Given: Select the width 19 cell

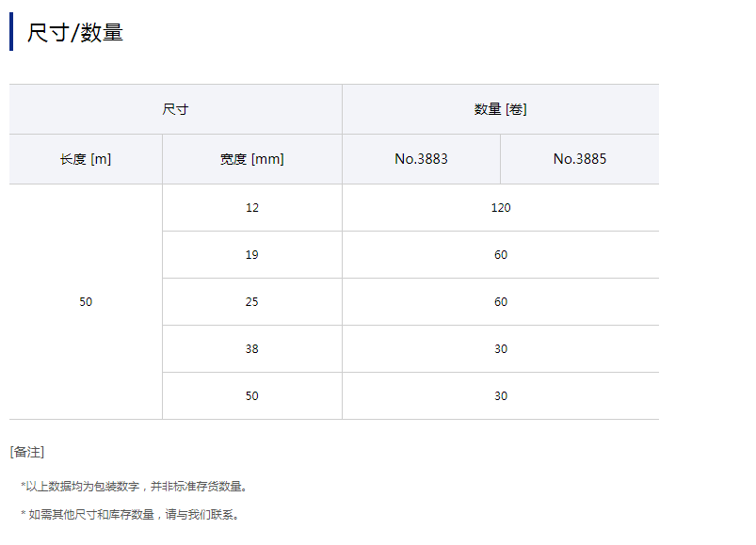Looking at the screenshot, I should click(x=251, y=255).
